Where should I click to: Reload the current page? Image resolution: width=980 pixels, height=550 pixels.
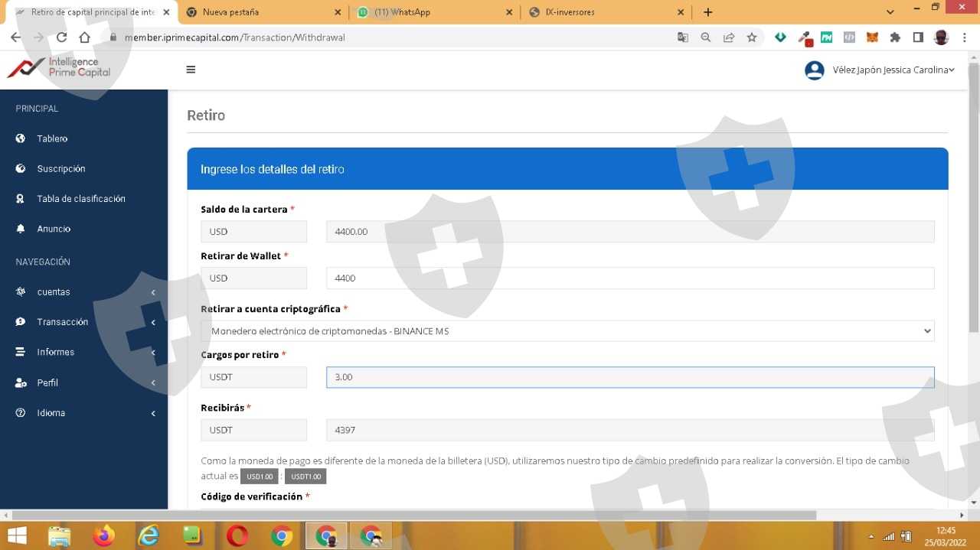point(61,37)
